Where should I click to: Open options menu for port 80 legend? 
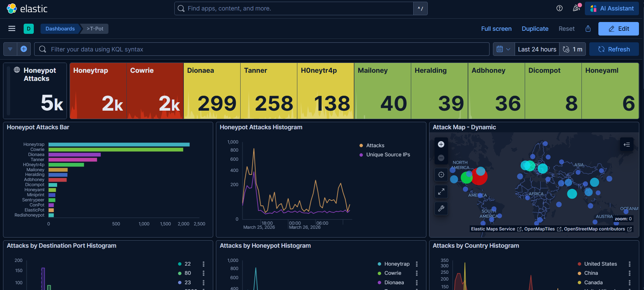click(x=203, y=273)
